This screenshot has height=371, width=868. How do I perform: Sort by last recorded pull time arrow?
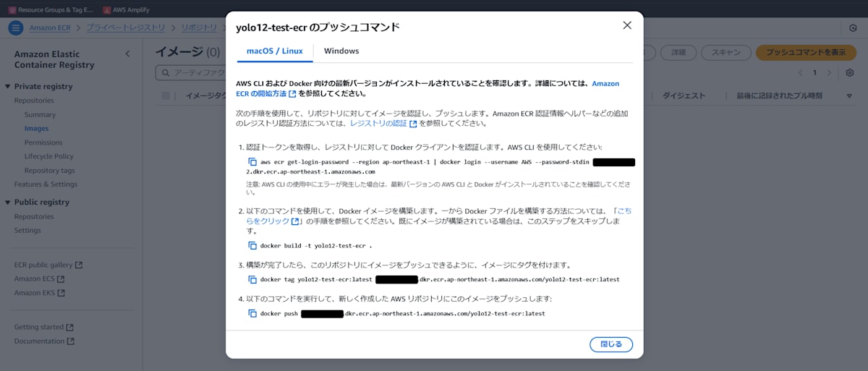849,96
